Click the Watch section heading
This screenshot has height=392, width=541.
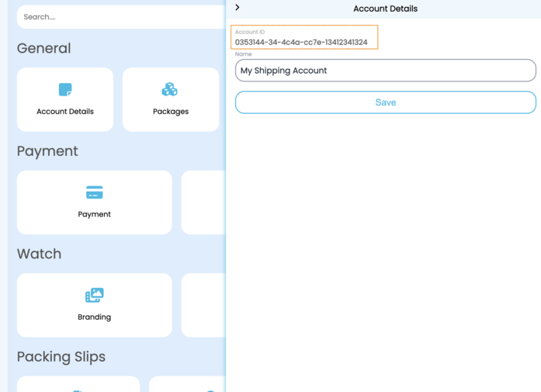tap(39, 254)
